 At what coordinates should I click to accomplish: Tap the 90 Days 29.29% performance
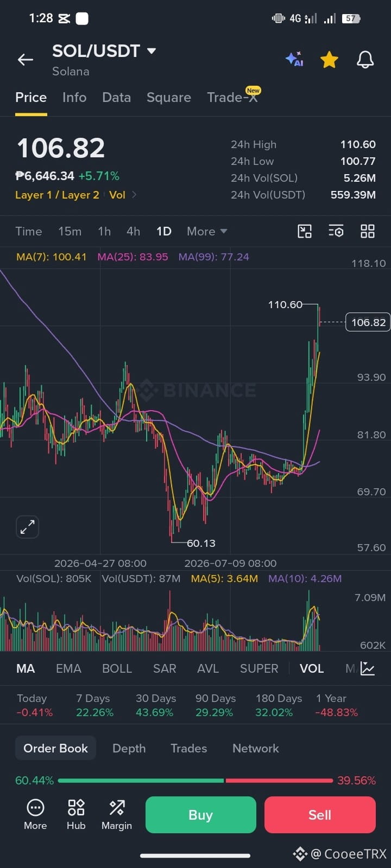click(215, 705)
